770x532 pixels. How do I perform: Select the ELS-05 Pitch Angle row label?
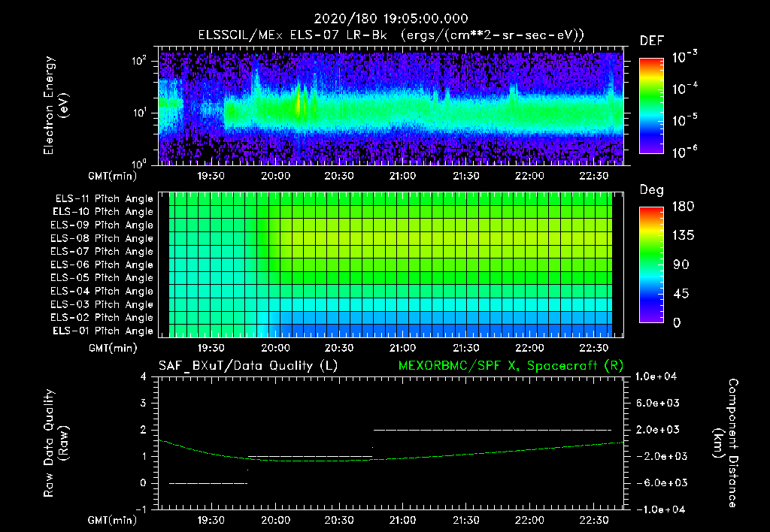point(102,278)
